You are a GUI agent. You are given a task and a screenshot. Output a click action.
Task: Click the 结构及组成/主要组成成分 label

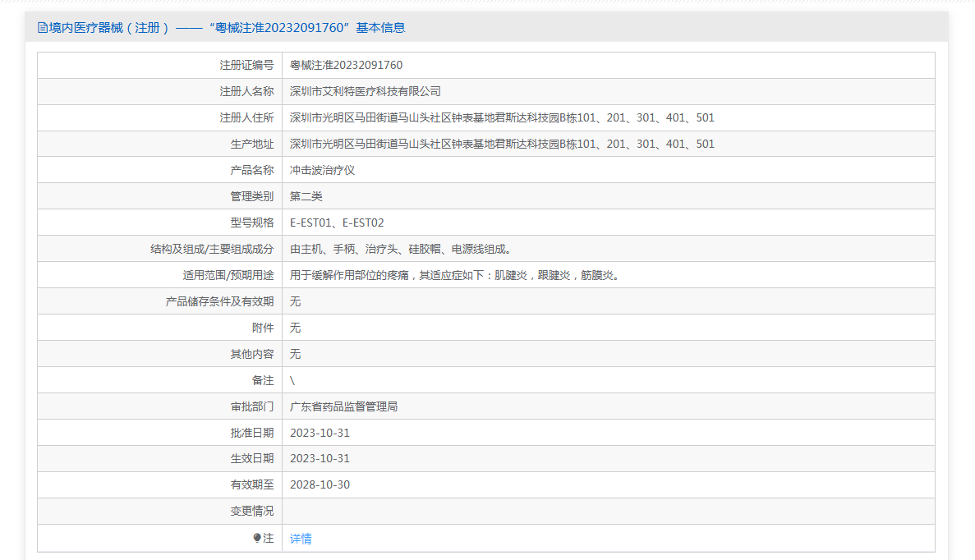point(212,249)
